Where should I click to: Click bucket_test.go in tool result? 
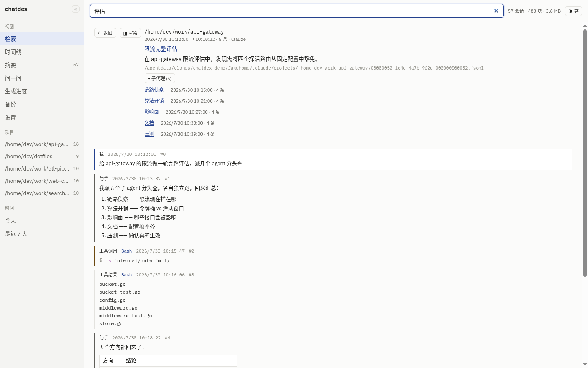tap(120, 292)
